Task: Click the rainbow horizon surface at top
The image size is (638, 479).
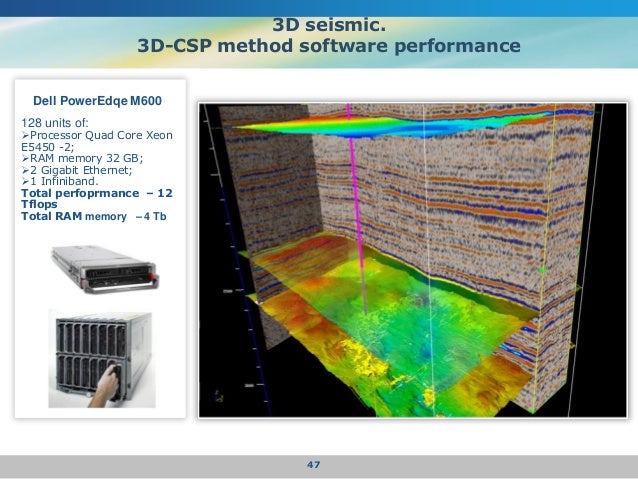Action: pos(391,124)
